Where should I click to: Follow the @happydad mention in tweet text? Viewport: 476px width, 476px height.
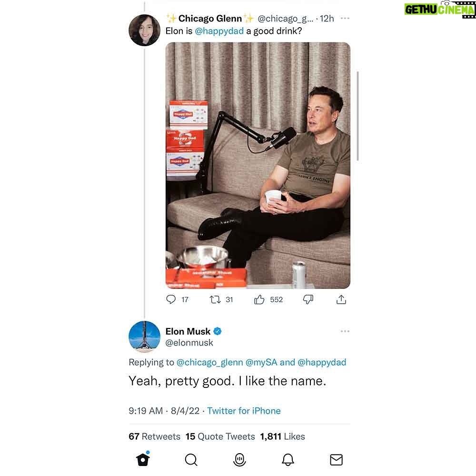click(219, 31)
